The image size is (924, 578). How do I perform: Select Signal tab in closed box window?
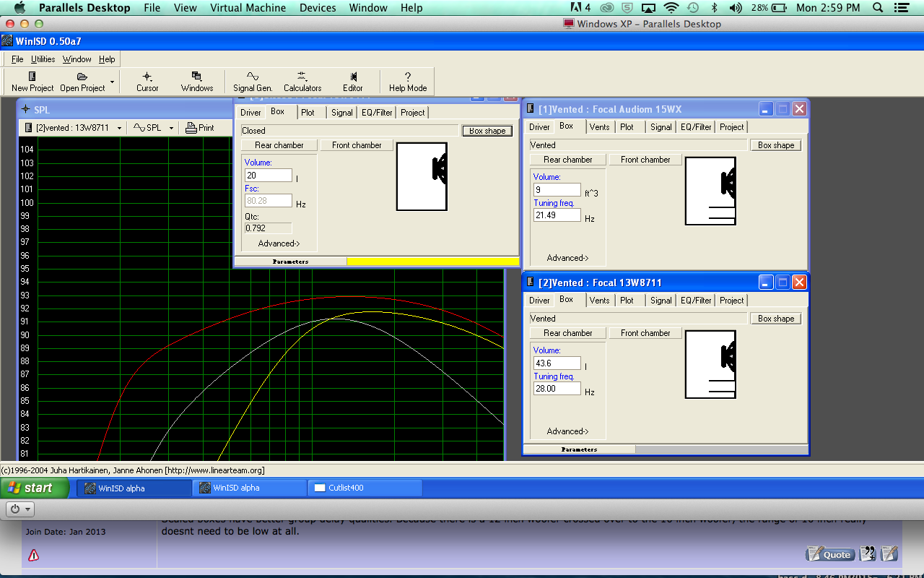click(342, 113)
